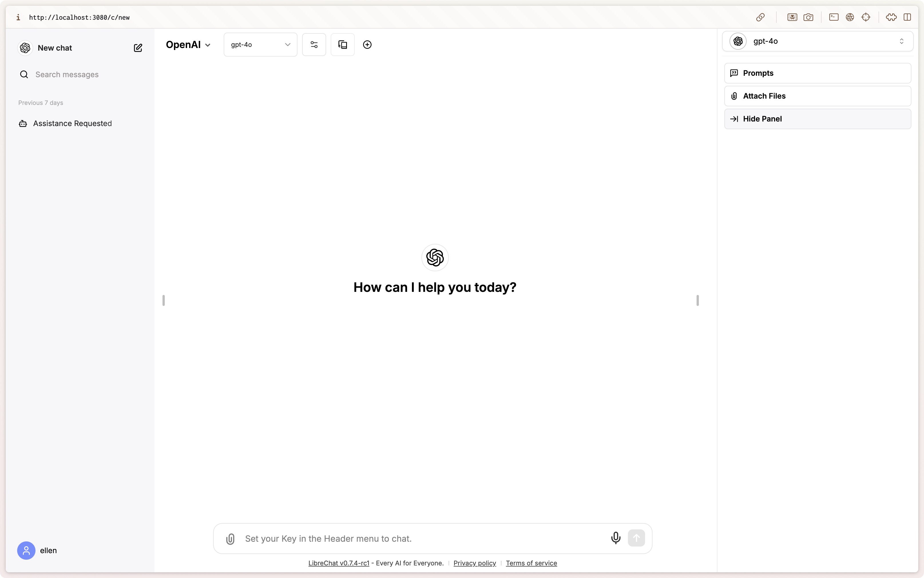Click the plus circle new conversation icon
This screenshot has height=578, width=924.
click(x=367, y=45)
